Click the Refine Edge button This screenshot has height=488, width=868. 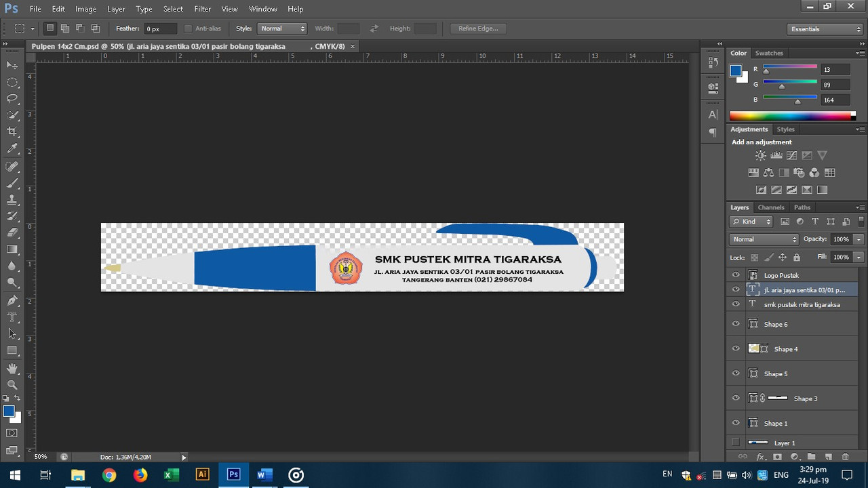478,28
